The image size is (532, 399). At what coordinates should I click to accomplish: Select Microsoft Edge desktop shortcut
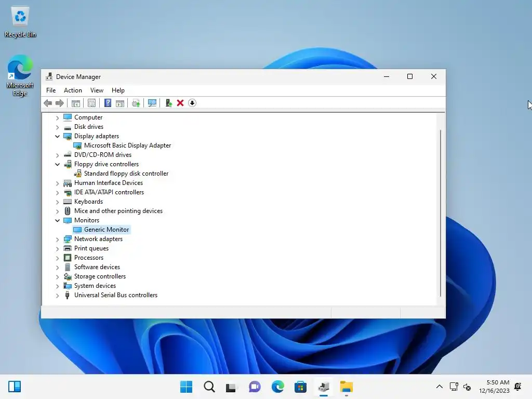click(x=20, y=75)
